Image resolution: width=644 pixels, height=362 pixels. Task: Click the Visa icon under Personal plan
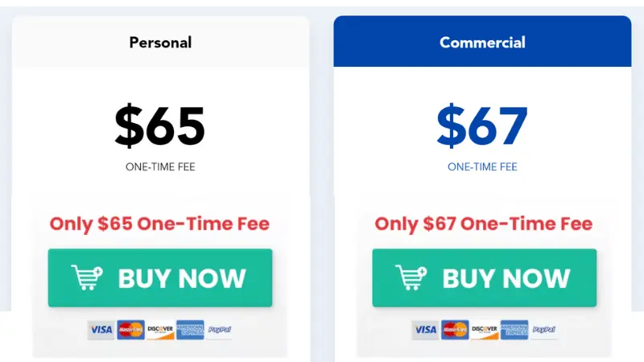[101, 330]
